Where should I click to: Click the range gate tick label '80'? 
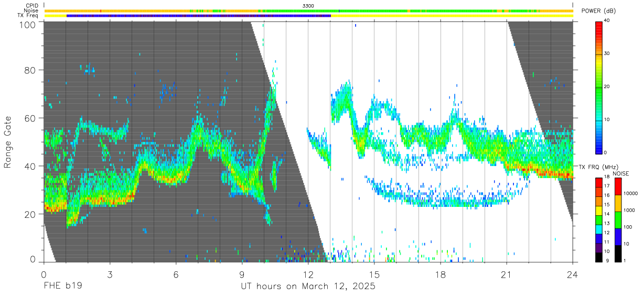pos(30,70)
